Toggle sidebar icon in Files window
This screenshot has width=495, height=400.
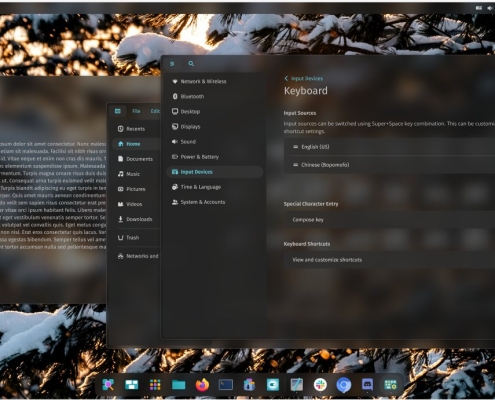tap(118, 111)
